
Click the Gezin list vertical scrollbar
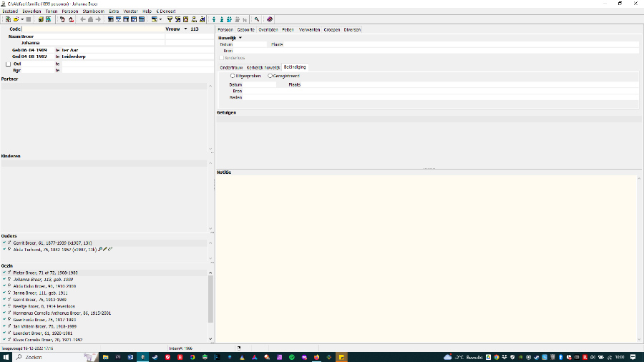click(x=210, y=300)
